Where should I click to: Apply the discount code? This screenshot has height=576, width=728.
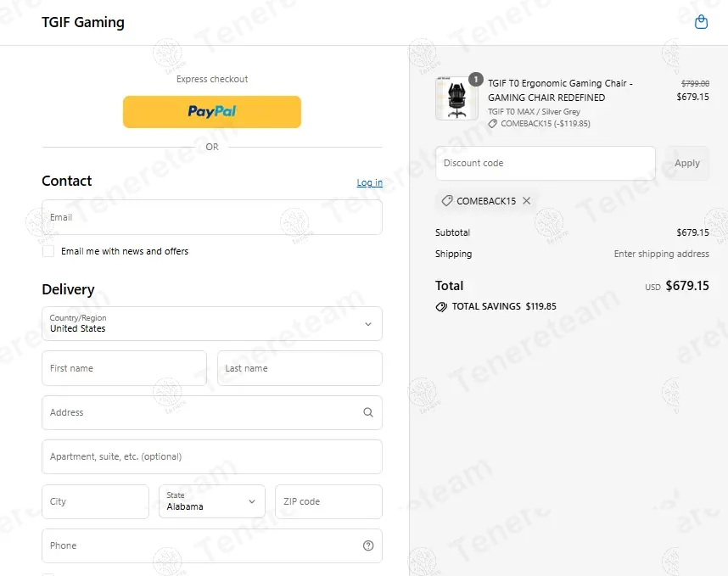click(x=687, y=163)
